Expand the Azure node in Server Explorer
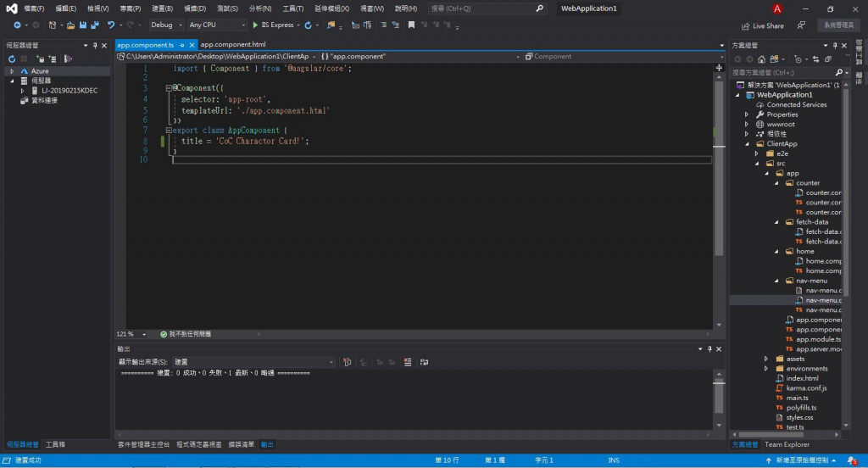This screenshot has width=868, height=468. (12, 71)
